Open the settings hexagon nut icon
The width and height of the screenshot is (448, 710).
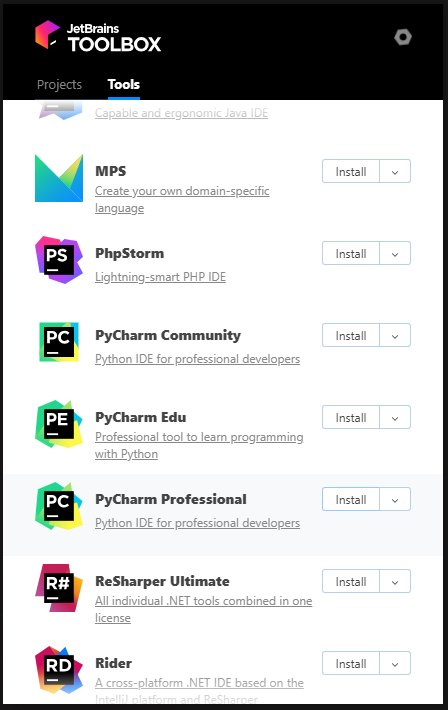point(403,37)
